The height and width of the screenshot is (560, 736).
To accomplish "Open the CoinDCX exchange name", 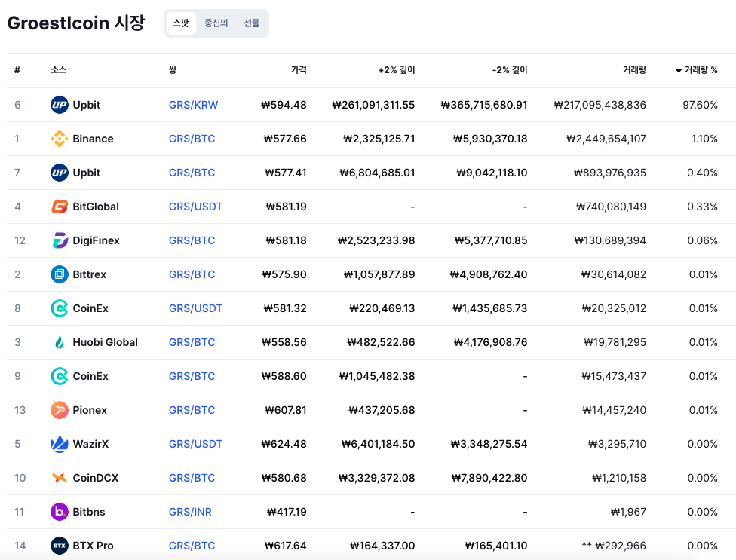I will 95,478.
